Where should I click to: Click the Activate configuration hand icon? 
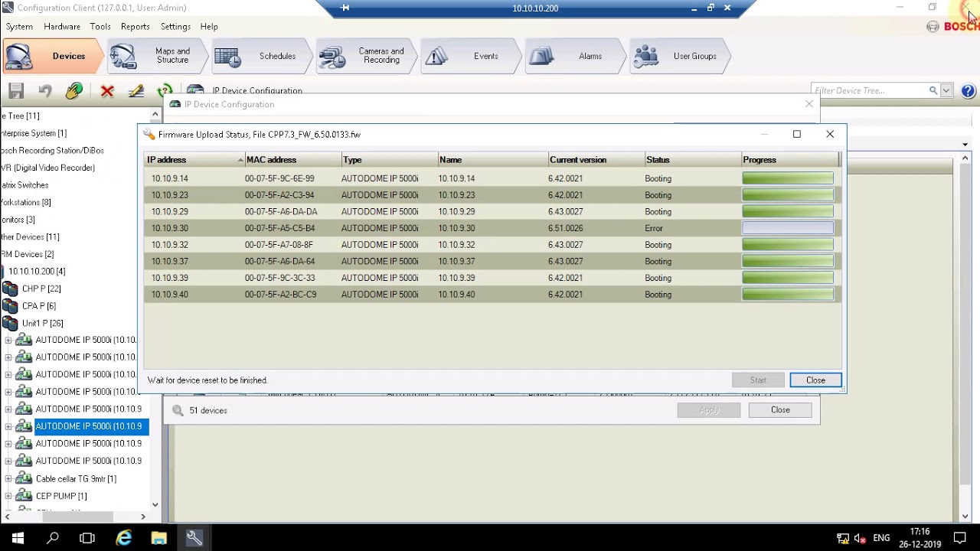74,91
